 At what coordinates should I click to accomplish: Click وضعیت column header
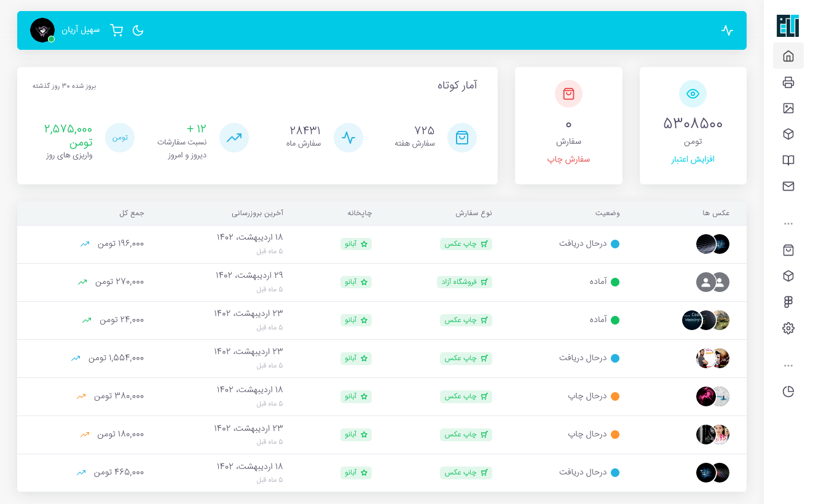(607, 213)
